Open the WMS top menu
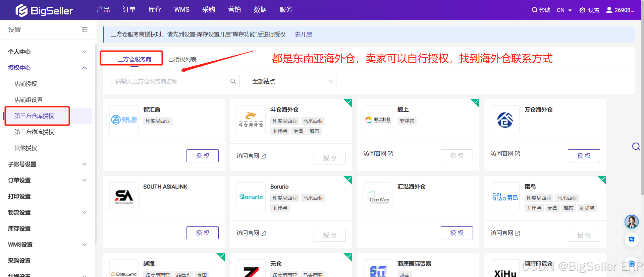Image resolution: width=644 pixels, height=277 pixels. 182,10
